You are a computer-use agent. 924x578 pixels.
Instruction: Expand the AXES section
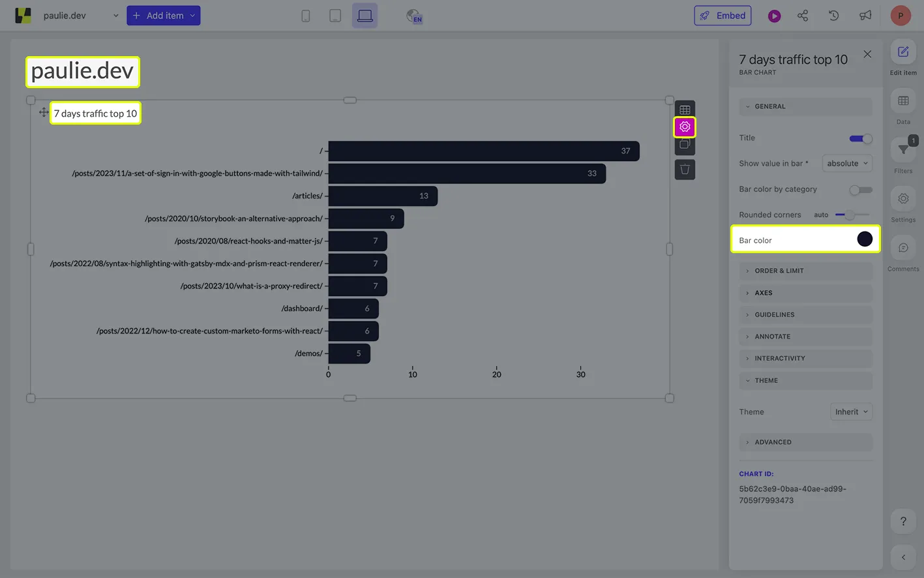pos(805,293)
